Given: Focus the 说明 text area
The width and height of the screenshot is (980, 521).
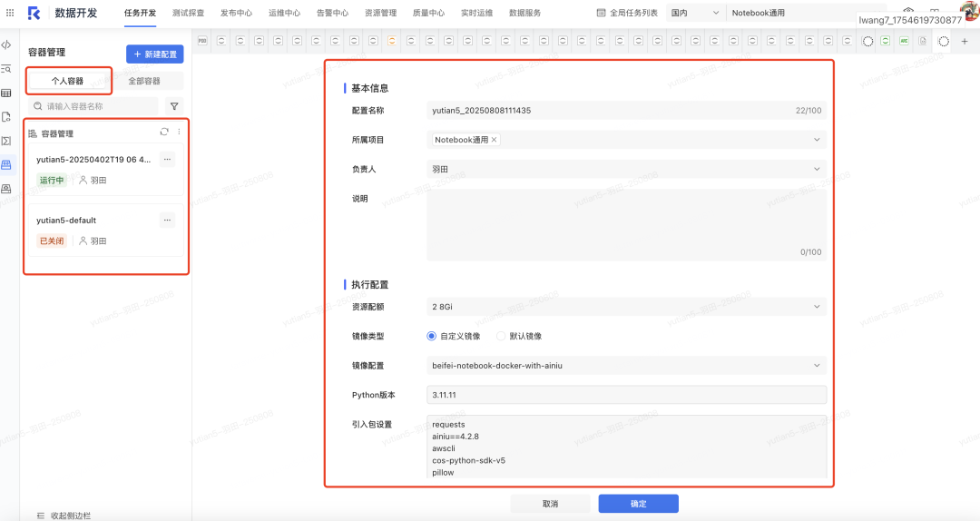Looking at the screenshot, I should point(626,225).
